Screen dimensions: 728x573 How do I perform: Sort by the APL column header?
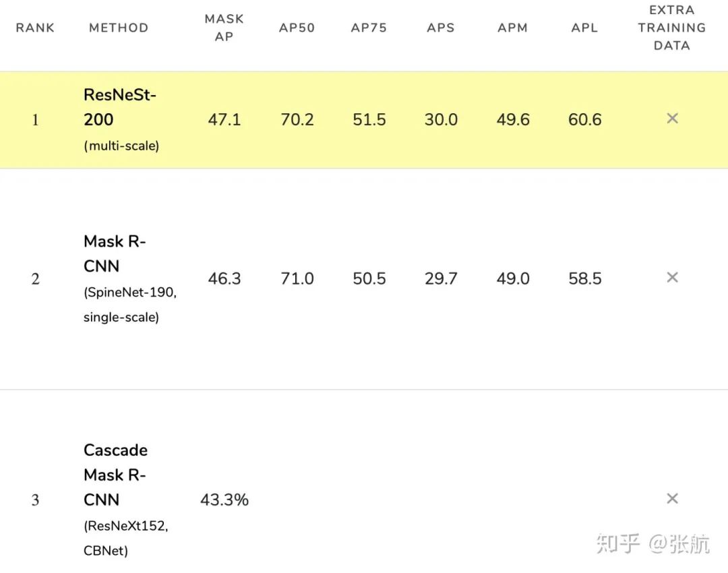coord(584,28)
